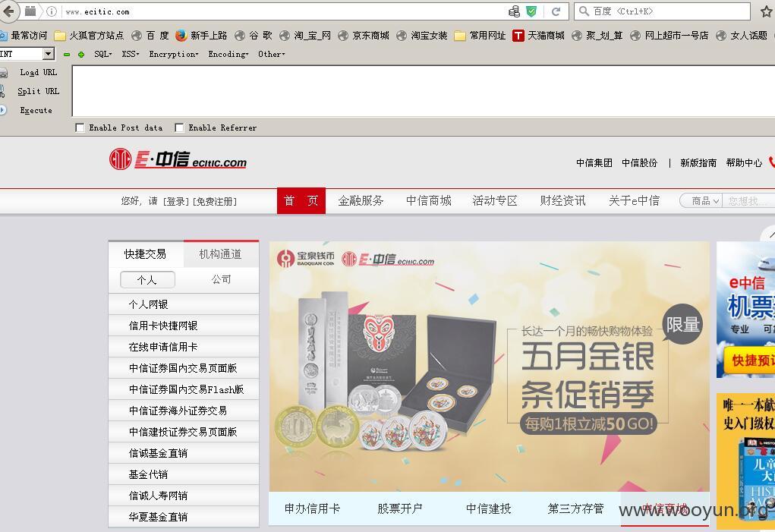
Task: Click the 登录 link
Action: [x=176, y=202]
